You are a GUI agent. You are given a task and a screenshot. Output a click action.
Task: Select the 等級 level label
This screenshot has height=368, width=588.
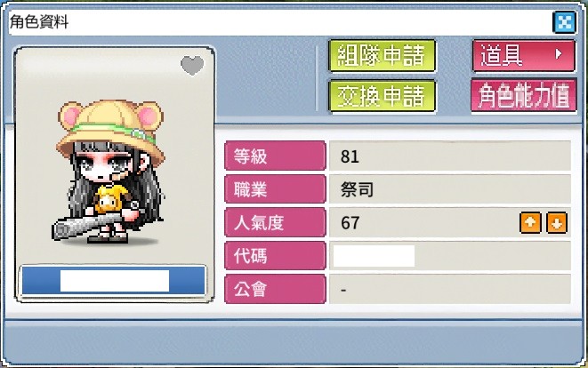[x=275, y=156]
